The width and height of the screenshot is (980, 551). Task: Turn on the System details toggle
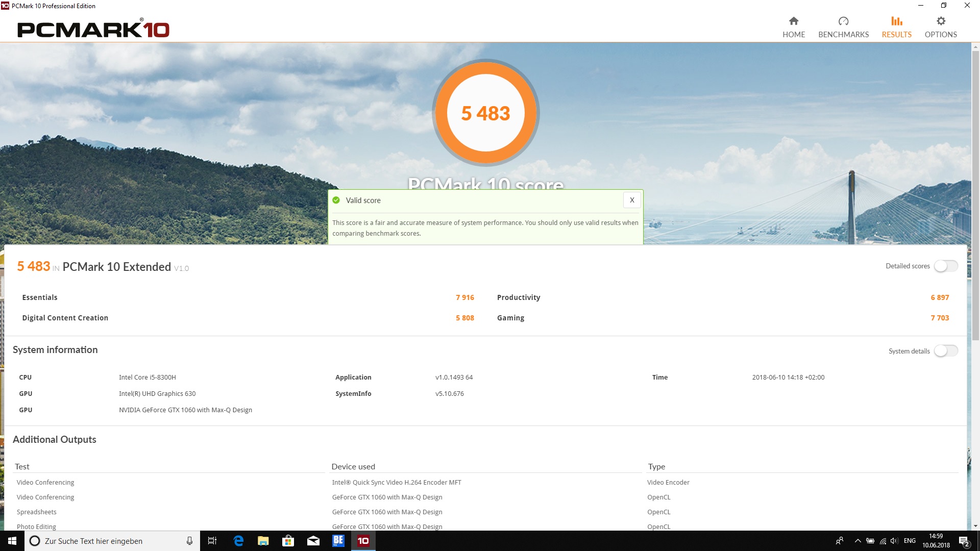tap(946, 351)
